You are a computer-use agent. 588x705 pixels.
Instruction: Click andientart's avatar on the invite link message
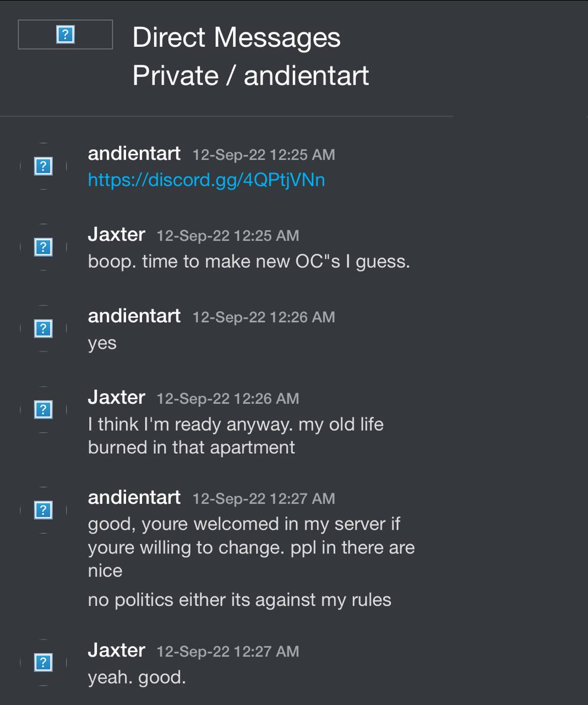point(43,166)
